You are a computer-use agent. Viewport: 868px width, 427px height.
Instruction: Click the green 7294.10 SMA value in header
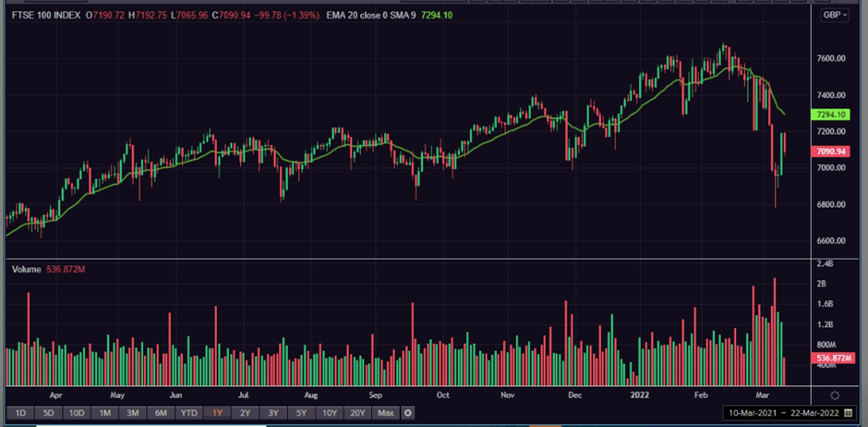pyautogui.click(x=437, y=16)
